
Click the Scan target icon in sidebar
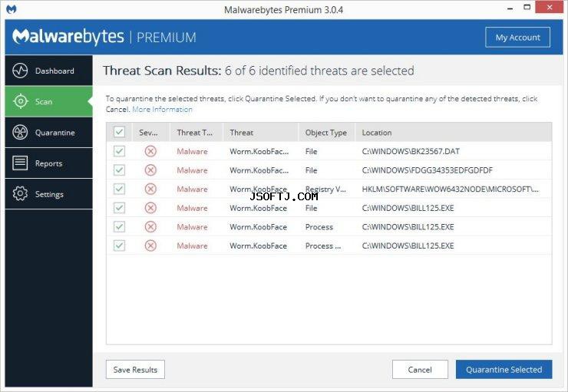click(x=20, y=101)
